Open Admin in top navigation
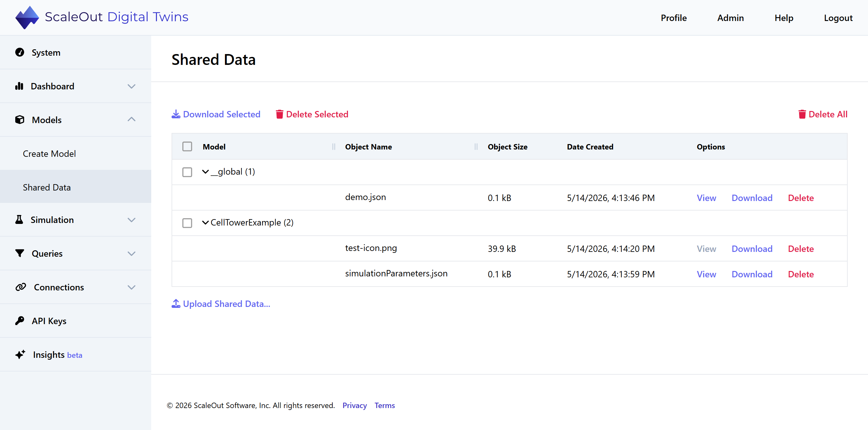This screenshot has width=868, height=430. point(730,18)
